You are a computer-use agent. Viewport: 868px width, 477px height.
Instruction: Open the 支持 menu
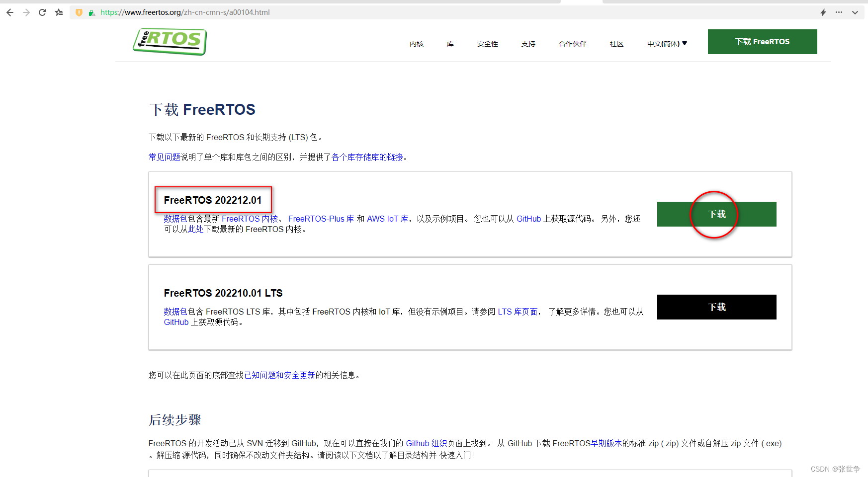point(528,44)
